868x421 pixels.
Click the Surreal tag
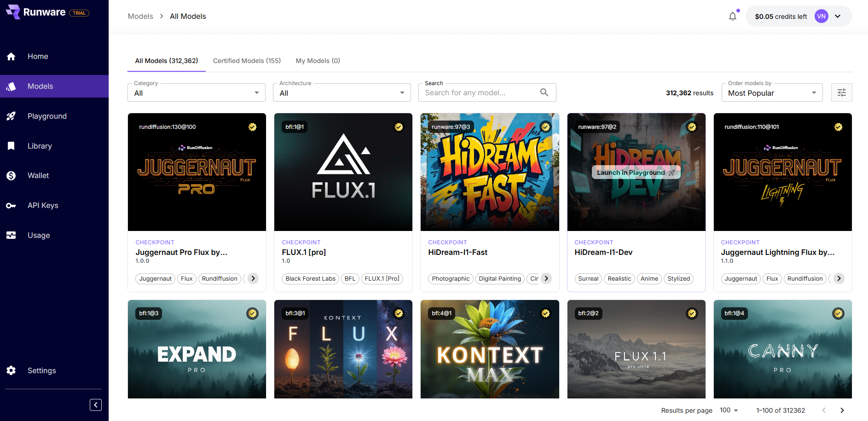pyautogui.click(x=588, y=278)
